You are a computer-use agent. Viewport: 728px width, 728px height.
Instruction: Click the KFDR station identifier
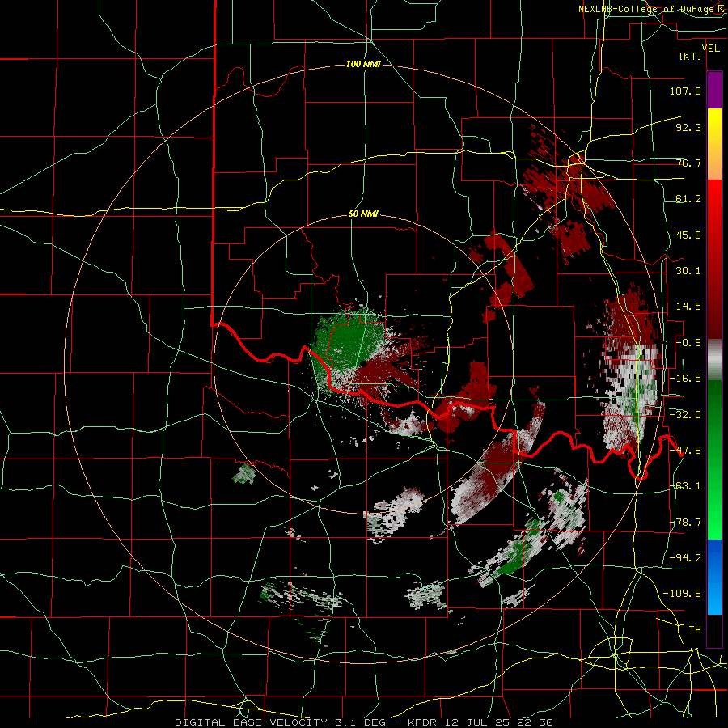point(422,722)
